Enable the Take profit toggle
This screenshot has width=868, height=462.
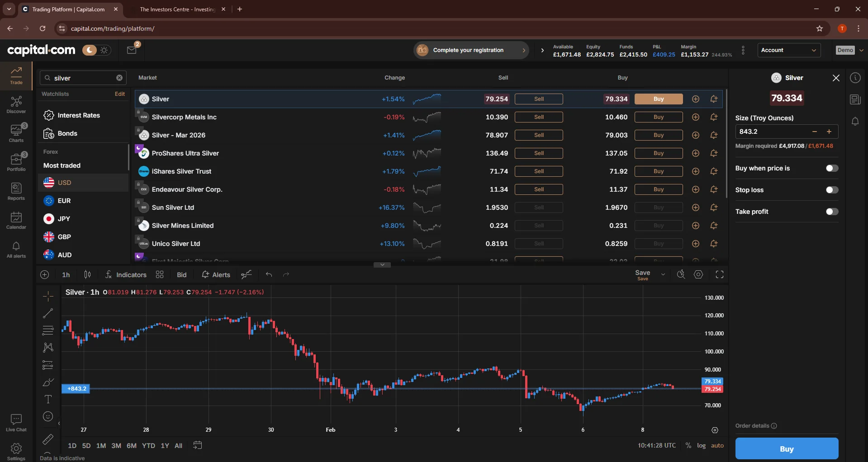(831, 211)
